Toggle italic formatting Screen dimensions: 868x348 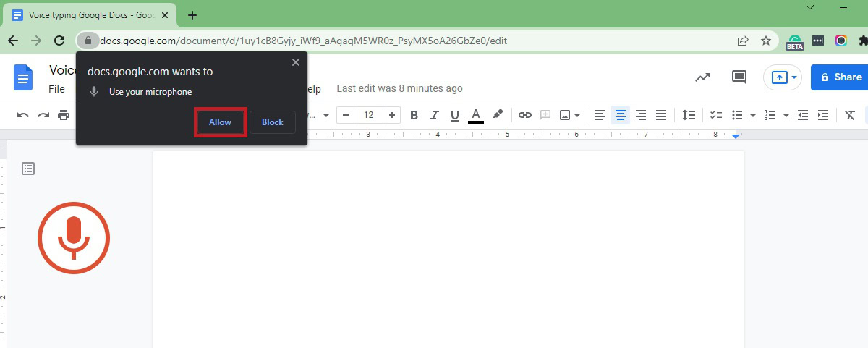click(x=435, y=115)
